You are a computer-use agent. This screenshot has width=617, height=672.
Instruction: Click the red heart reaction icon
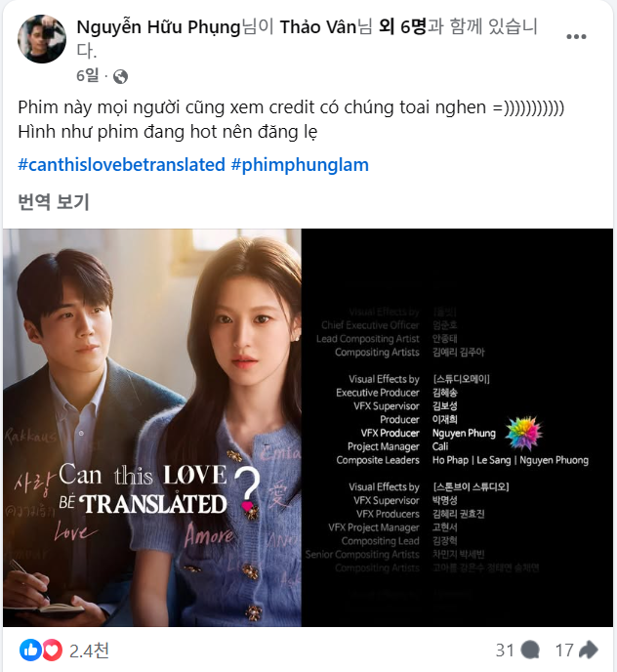(52, 651)
